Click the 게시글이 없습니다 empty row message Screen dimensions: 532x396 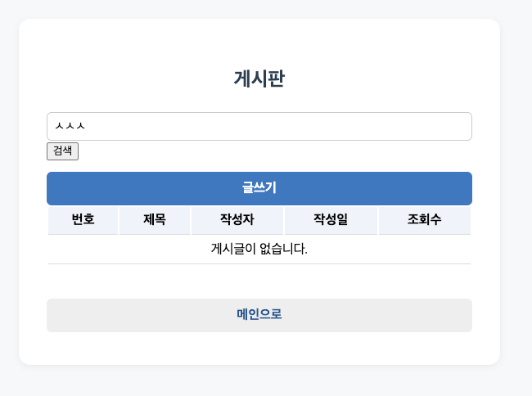coord(259,249)
